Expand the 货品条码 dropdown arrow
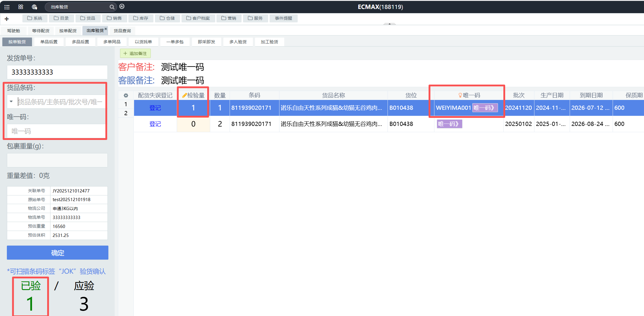644x316 pixels. (11, 102)
